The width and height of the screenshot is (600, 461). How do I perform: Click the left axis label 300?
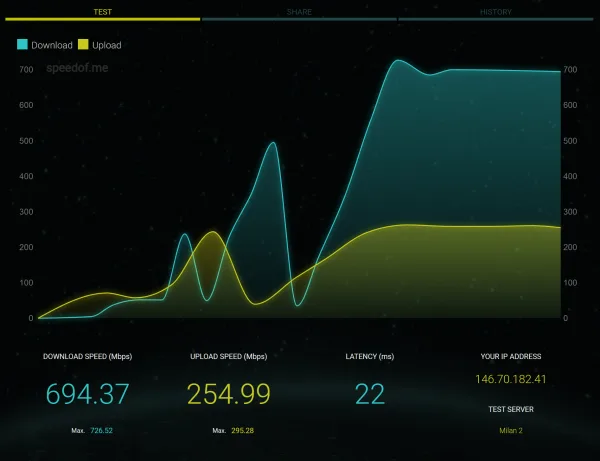[x=26, y=212]
